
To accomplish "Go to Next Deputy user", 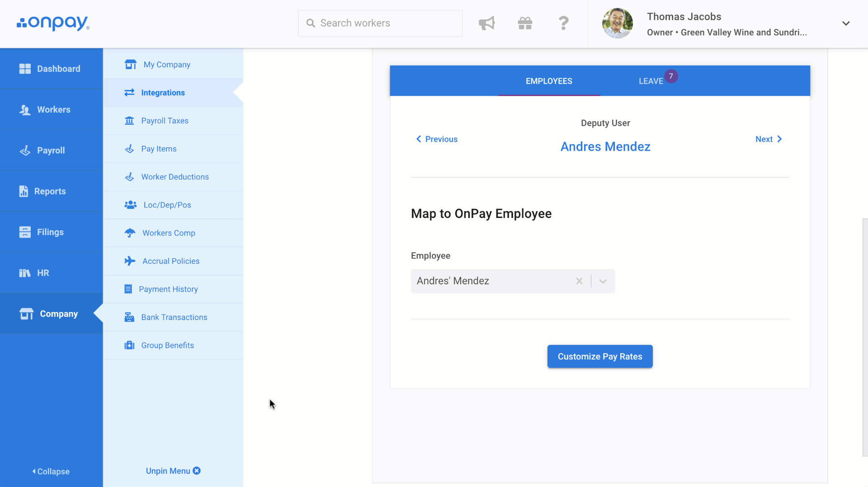I will point(769,139).
